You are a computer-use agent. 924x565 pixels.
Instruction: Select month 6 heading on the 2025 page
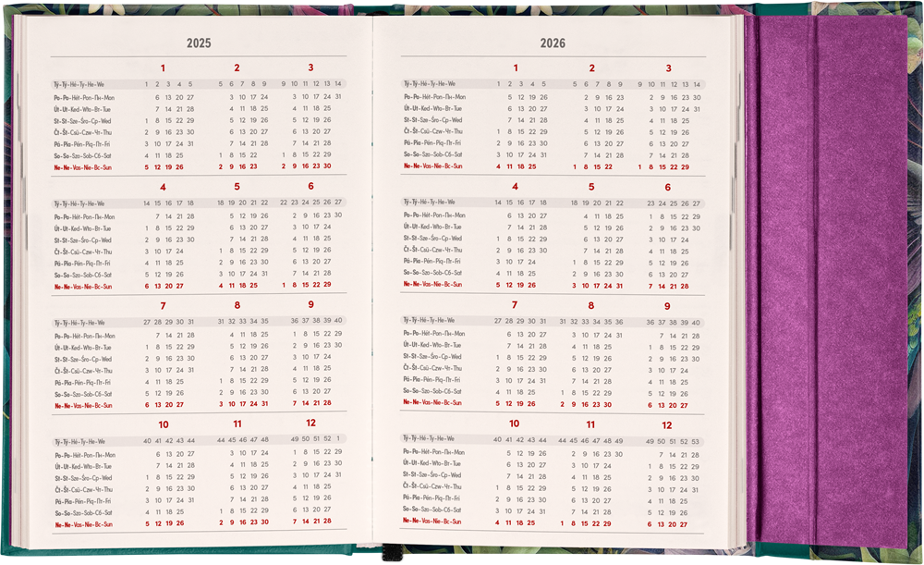(310, 186)
